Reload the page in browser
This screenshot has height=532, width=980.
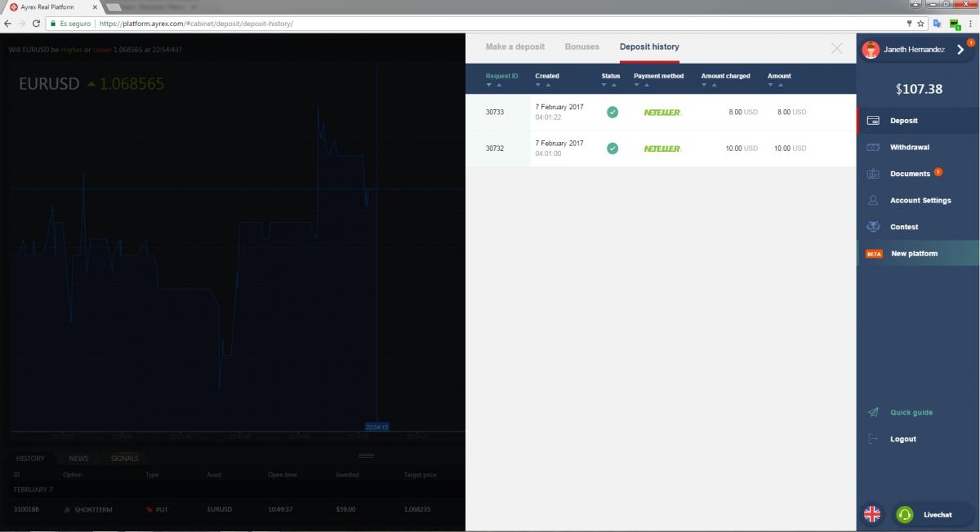point(36,24)
